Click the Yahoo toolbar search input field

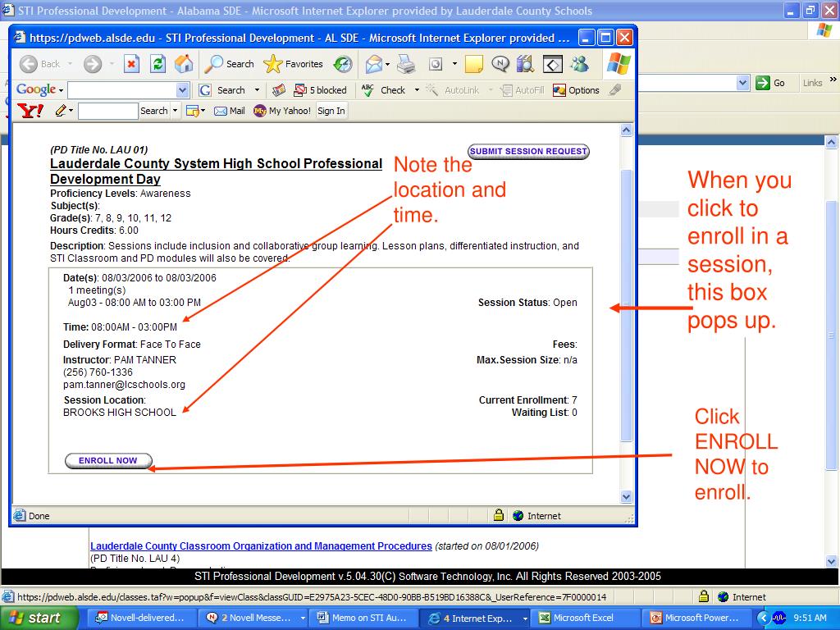click(x=107, y=111)
